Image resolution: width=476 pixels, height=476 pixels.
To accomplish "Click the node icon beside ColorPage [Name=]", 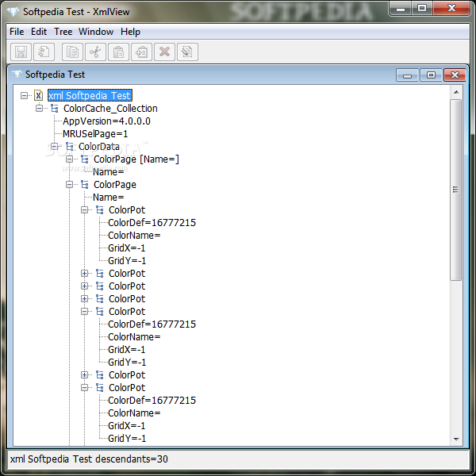I will (x=85, y=159).
